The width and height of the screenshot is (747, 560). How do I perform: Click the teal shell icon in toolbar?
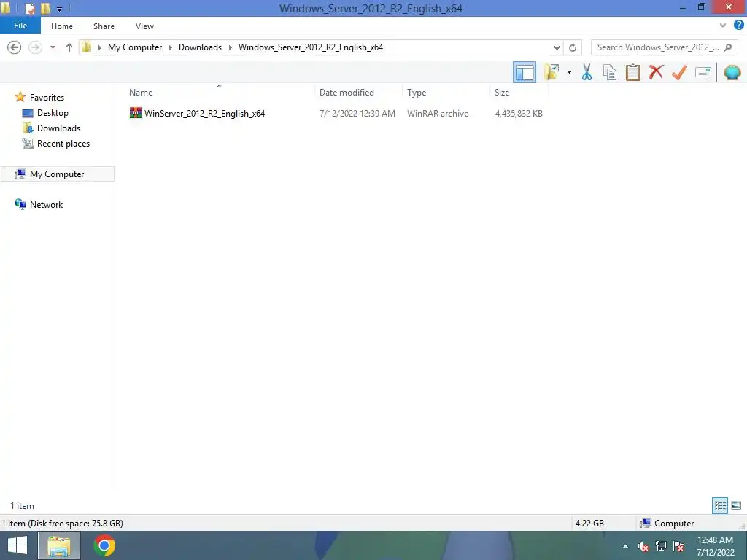[732, 72]
